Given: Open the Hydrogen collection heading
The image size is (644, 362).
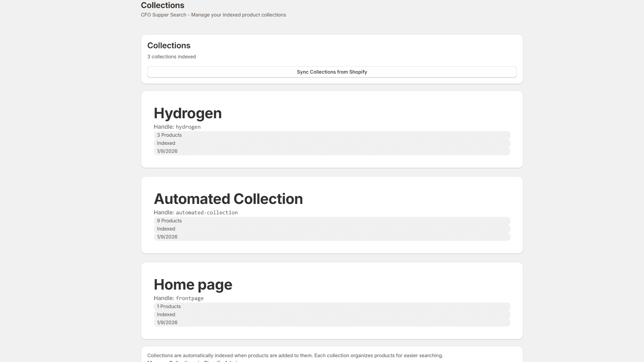Looking at the screenshot, I should [188, 113].
